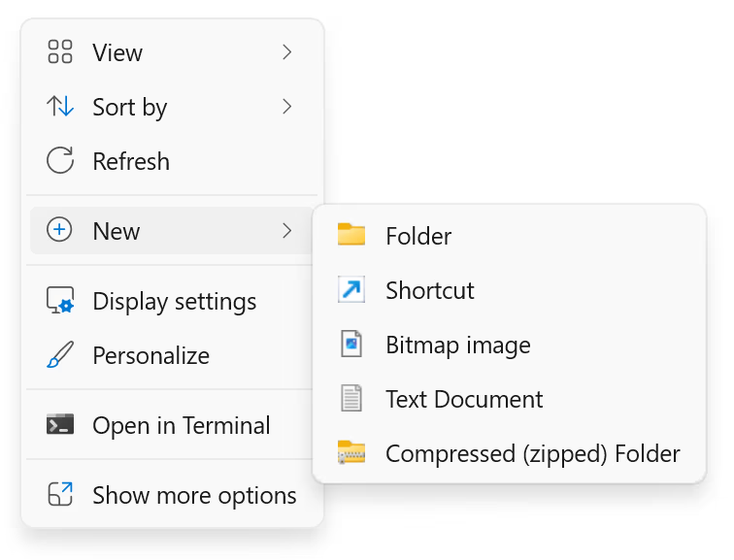Click the plus circle icon beside New
Screen dimensions: 734x560
[x=59, y=230]
